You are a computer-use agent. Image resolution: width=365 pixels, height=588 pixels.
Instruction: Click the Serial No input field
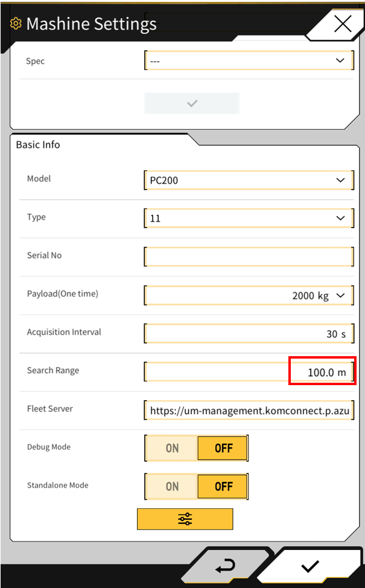coord(249,257)
